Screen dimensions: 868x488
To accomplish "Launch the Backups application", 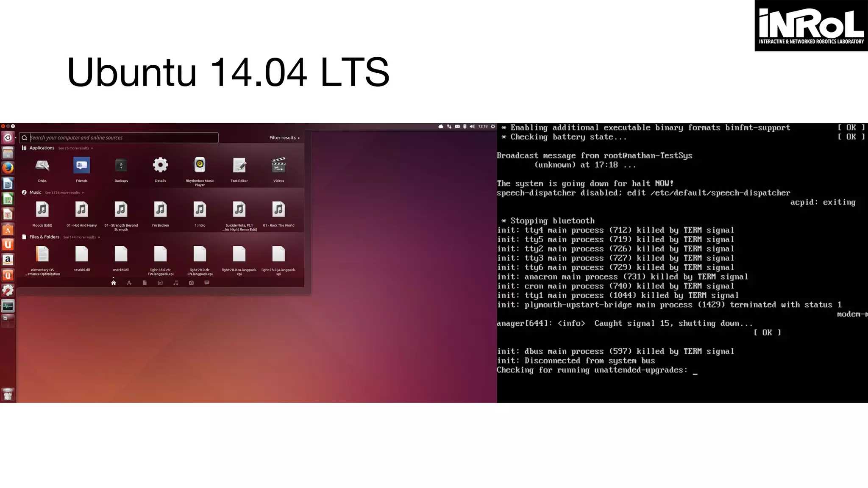I will [121, 170].
